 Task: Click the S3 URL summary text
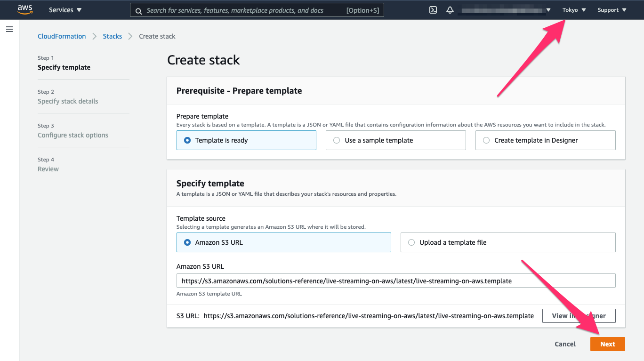pyautogui.click(x=355, y=316)
